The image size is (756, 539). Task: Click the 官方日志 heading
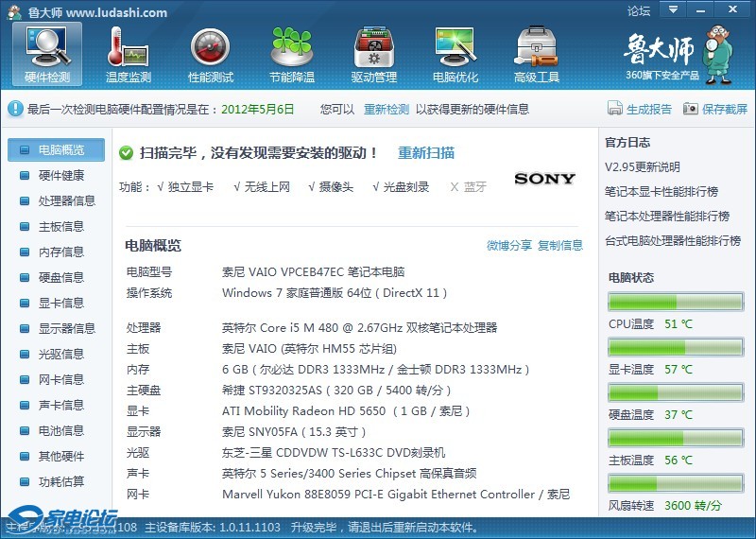[627, 143]
